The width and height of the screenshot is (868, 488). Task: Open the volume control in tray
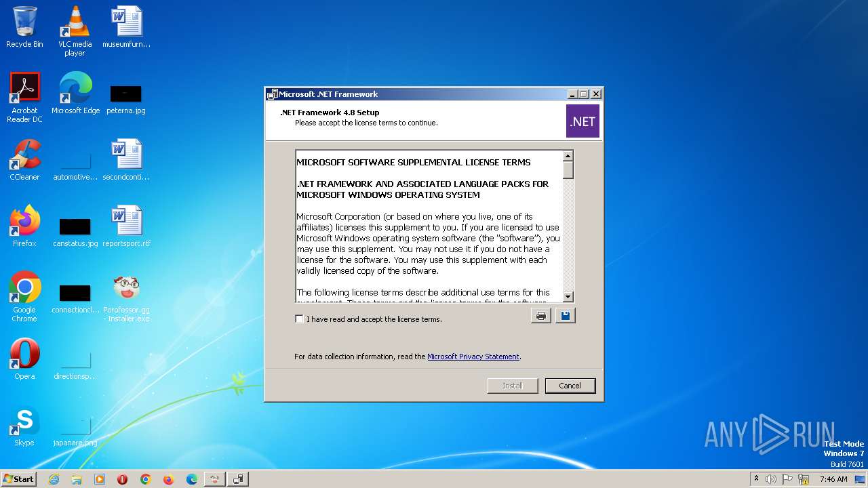[771, 479]
